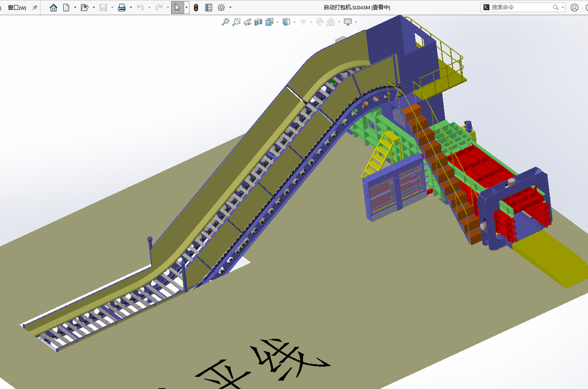Expand the Apply Scene dropdown arrow
The height and width of the screenshot is (389, 588).
click(x=339, y=22)
